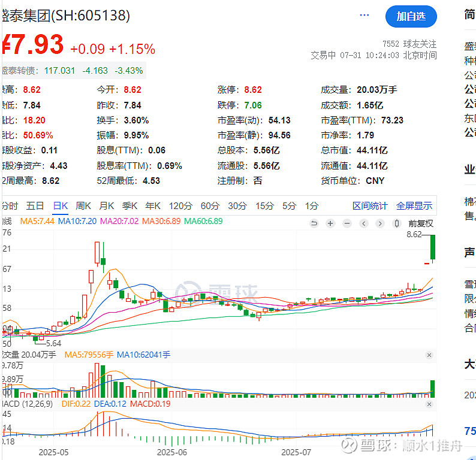Select the 季K chart tab
Image resolution: width=476 pixels, height=460 pixels.
tap(129, 206)
